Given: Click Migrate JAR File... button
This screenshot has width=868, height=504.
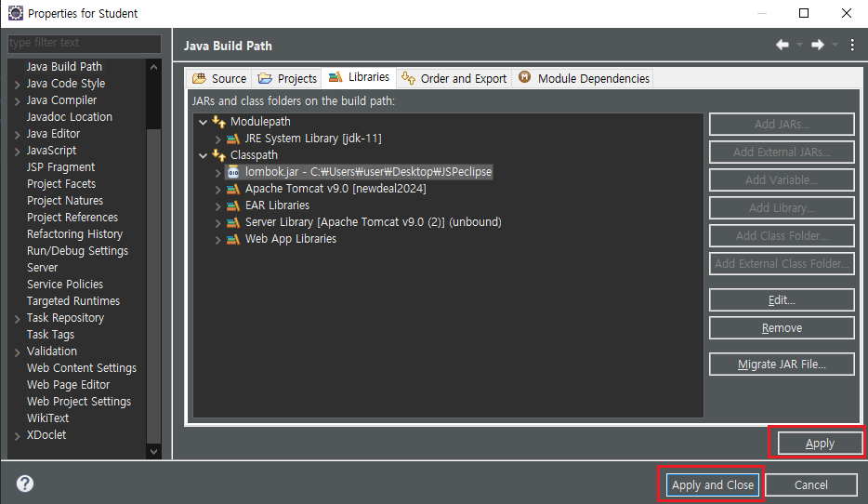Looking at the screenshot, I should click(x=782, y=365).
